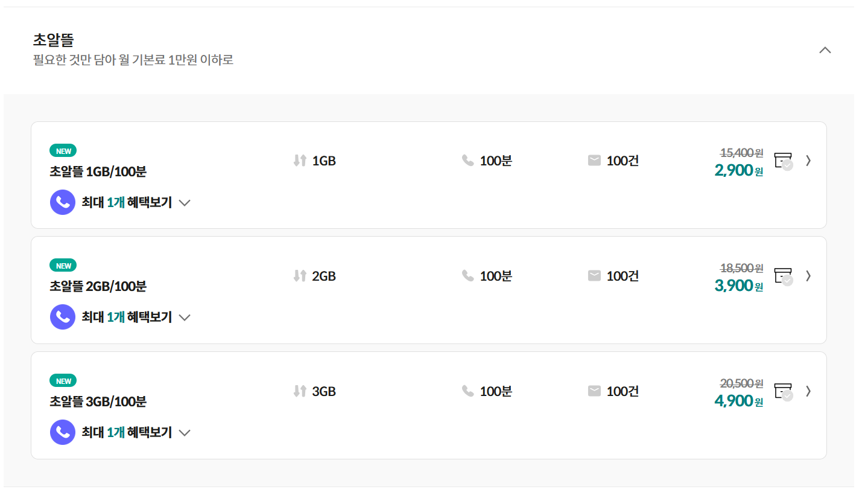Click compare box icon for 3,900원 plan
The width and height of the screenshot is (868, 495).
tap(783, 276)
